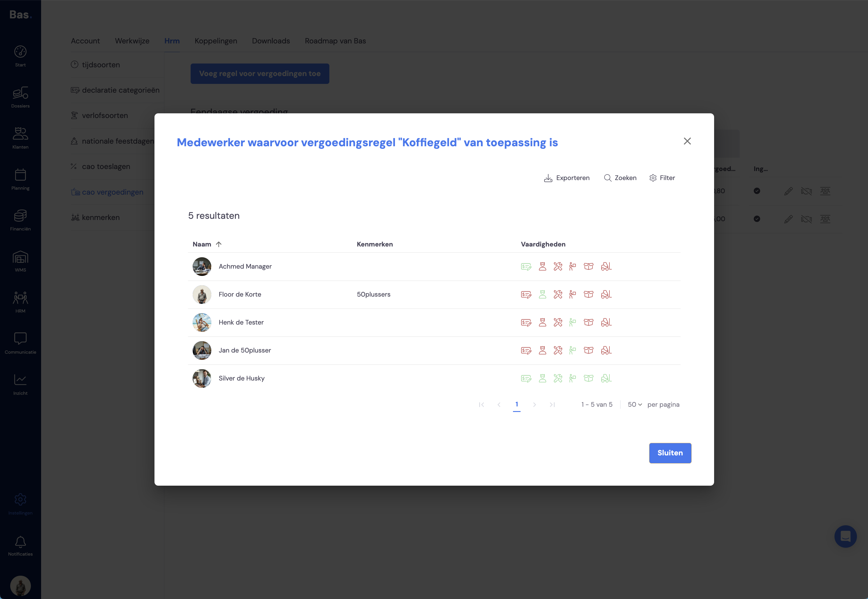Switch to the Werkwijze tab
The width and height of the screenshot is (868, 599).
point(132,41)
